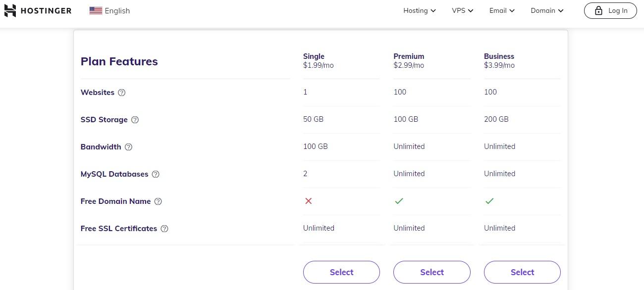The width and height of the screenshot is (644, 290).
Task: Click the Bandwidth question mark icon
Action: point(128,147)
